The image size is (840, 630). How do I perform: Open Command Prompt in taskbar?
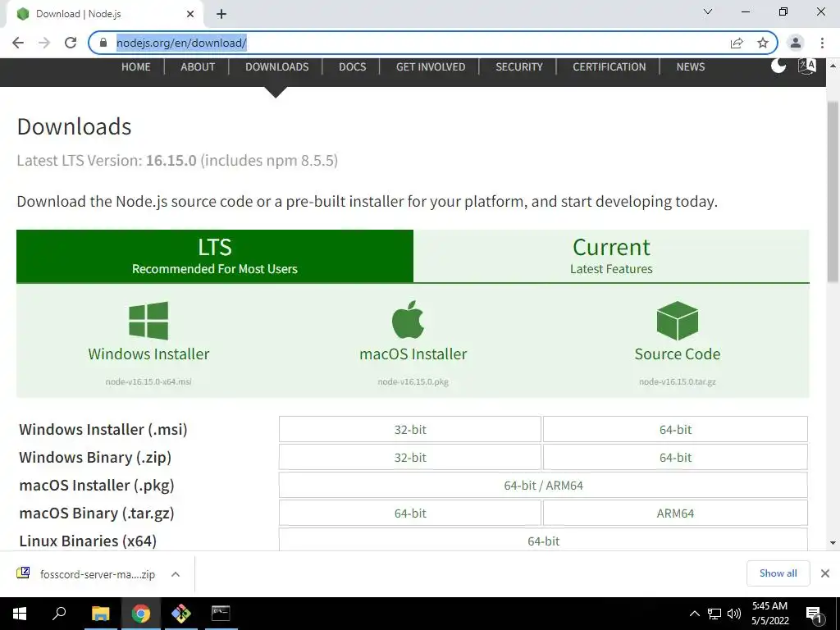coord(221,614)
